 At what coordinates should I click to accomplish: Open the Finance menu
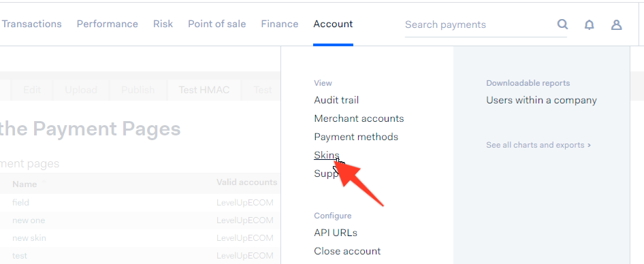pos(280,24)
